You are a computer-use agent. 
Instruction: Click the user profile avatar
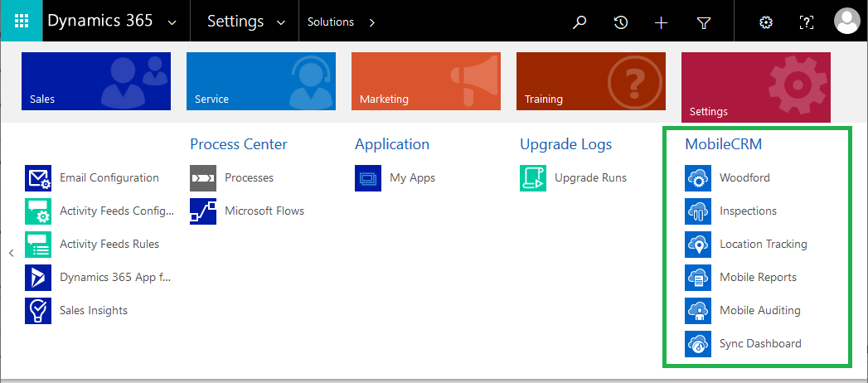point(846,22)
